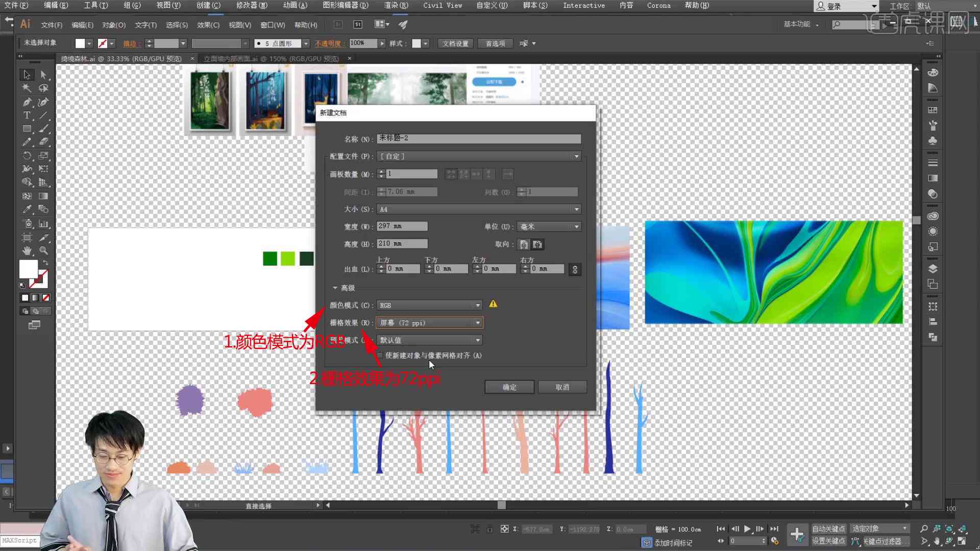
Task: Select the Pencil tool
Action: [x=27, y=142]
